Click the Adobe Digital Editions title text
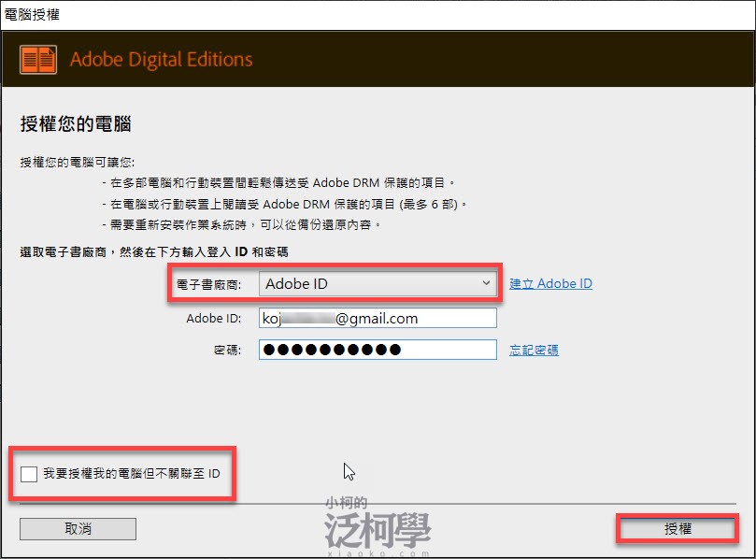 [161, 59]
